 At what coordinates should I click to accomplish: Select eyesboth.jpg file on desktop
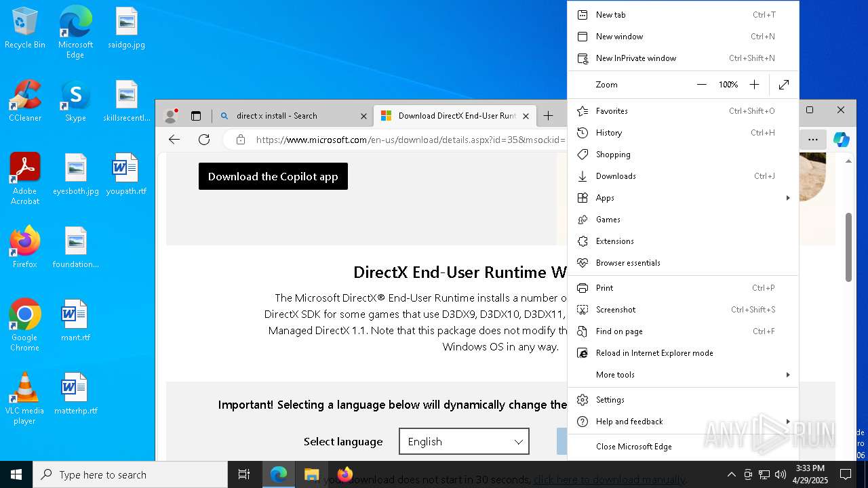tap(75, 174)
